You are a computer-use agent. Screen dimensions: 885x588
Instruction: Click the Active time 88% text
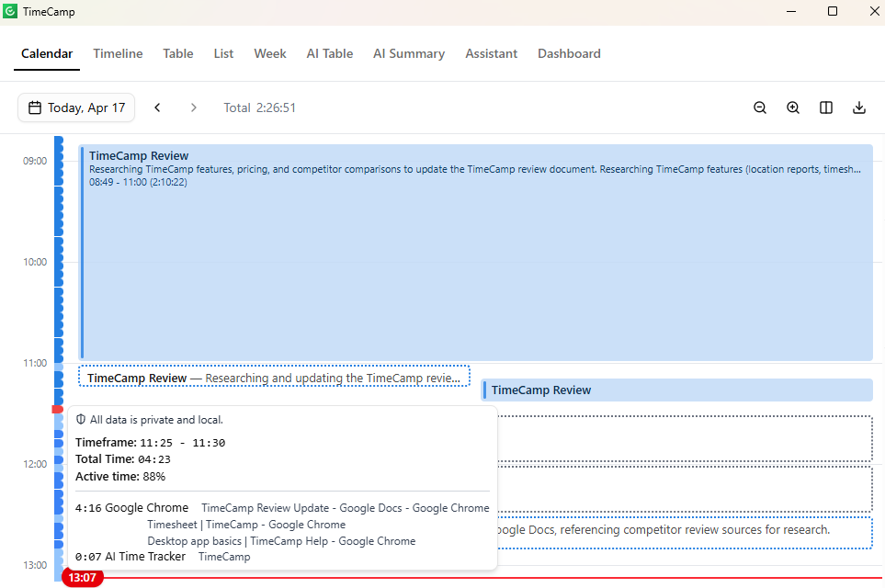pos(120,477)
